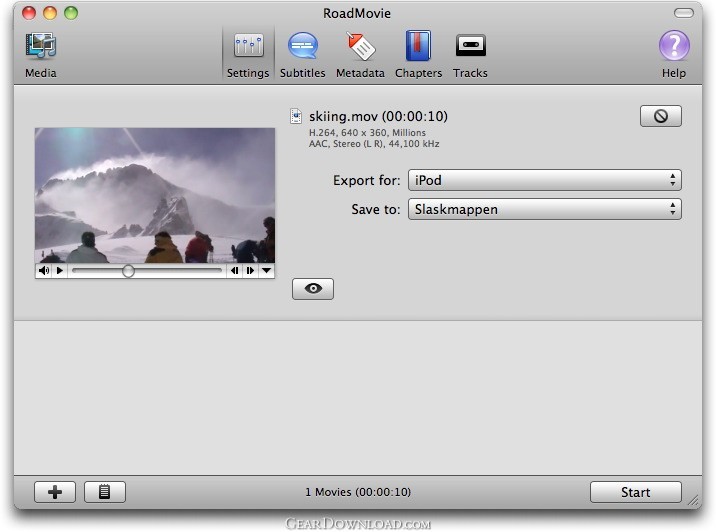Click the preview playback scrubber handle

point(128,271)
